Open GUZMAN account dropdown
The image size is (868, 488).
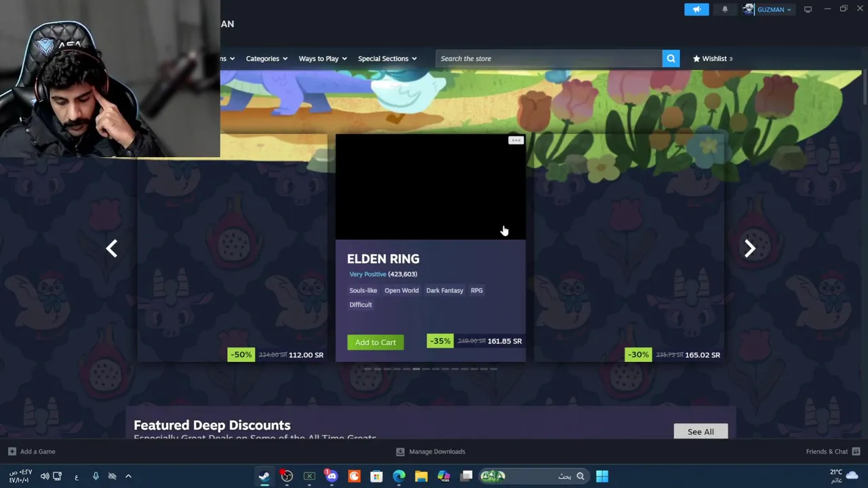774,9
